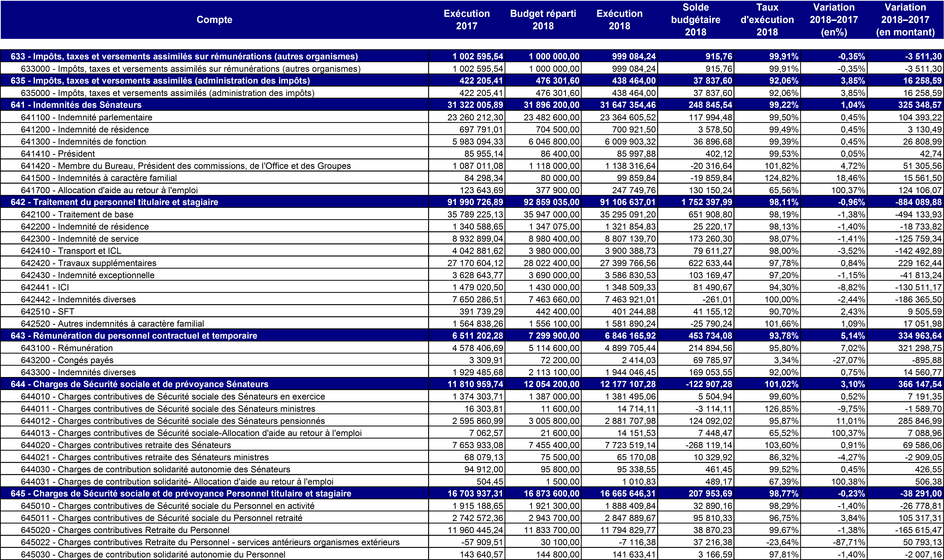Click the value 31 647 354,46
Viewport: 944px width, 560px height.
(x=627, y=105)
